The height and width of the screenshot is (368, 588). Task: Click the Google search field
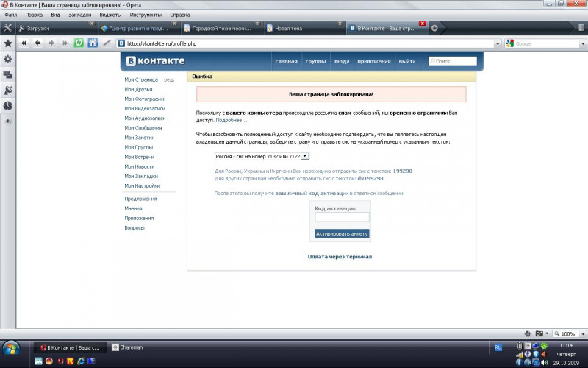pyautogui.click(x=546, y=43)
